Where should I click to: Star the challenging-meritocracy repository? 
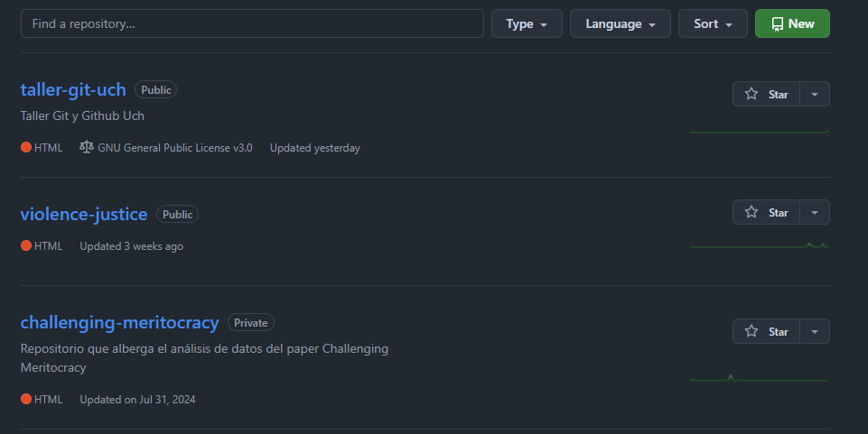[766, 331]
